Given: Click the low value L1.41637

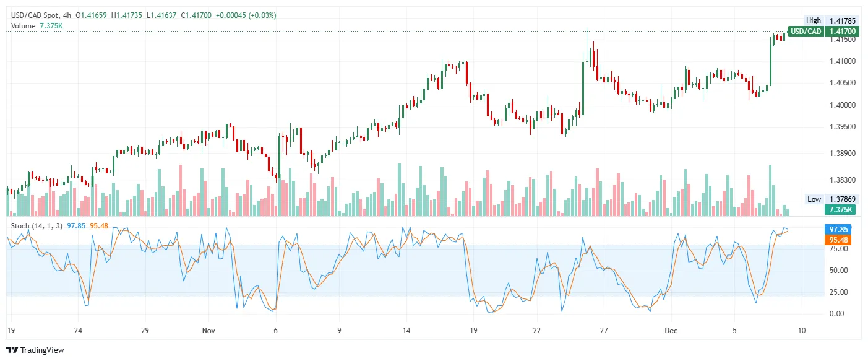Looking at the screenshot, I should [161, 15].
